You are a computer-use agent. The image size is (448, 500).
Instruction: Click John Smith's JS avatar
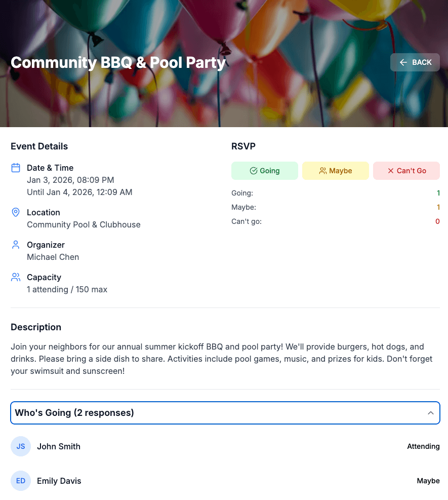pos(21,446)
